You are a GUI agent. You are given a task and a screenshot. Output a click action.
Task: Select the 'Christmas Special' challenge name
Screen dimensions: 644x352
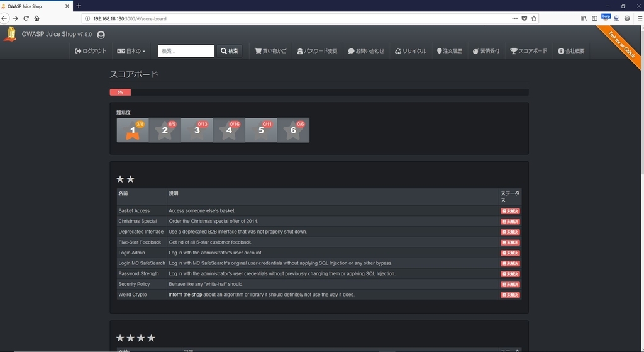point(138,221)
